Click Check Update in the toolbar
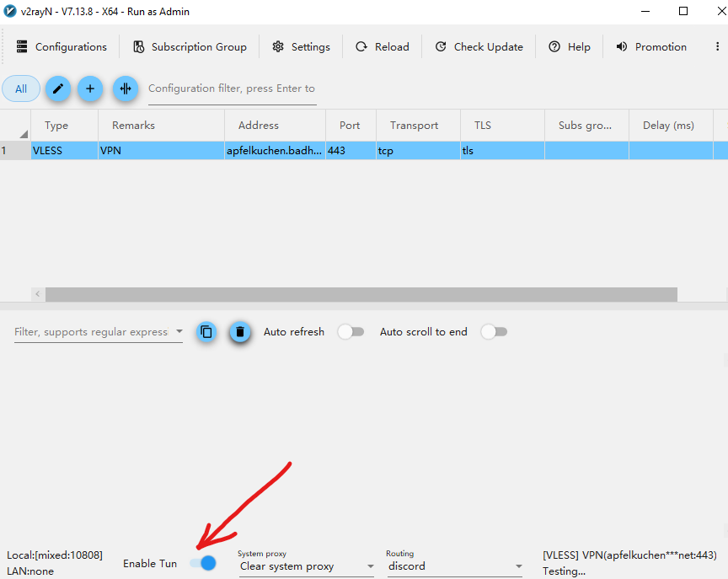Image resolution: width=728 pixels, height=579 pixels. coord(479,47)
